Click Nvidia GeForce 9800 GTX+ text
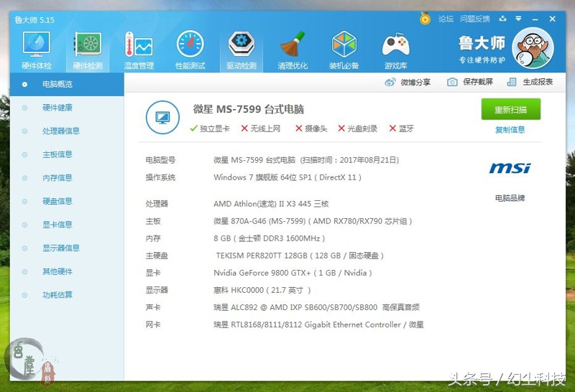Image resolution: width=575 pixels, height=392 pixels. [293, 273]
